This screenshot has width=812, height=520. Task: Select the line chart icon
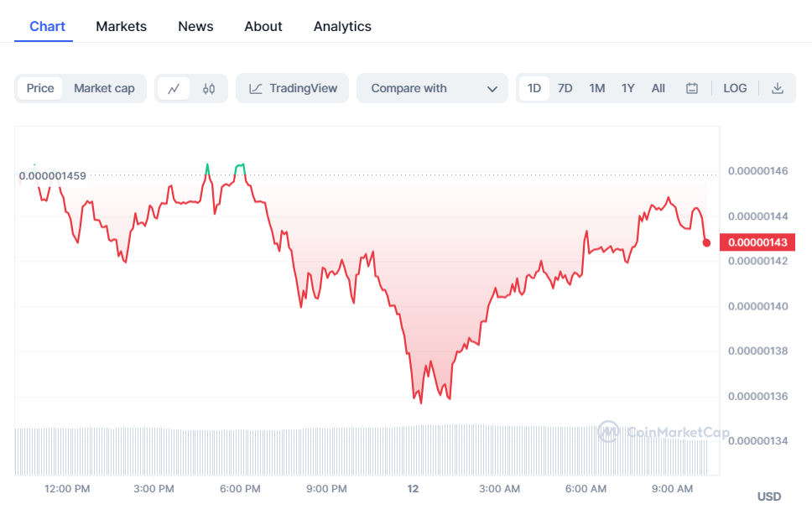coord(174,88)
